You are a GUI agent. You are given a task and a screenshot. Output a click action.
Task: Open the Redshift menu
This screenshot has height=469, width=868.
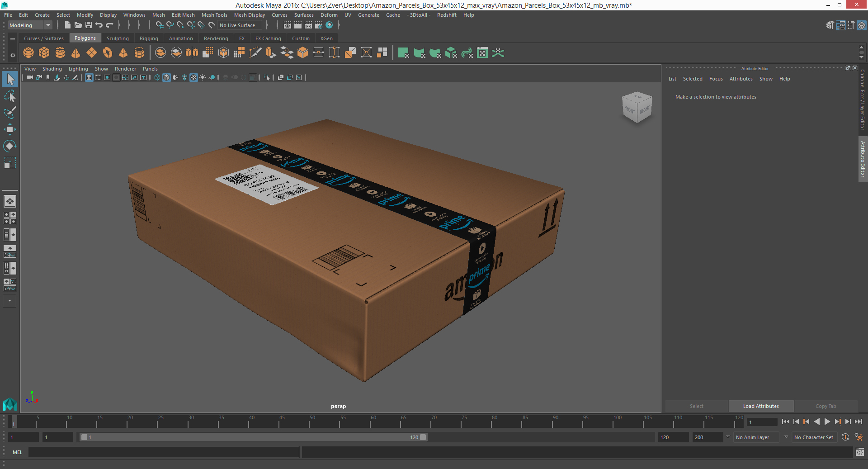click(447, 15)
